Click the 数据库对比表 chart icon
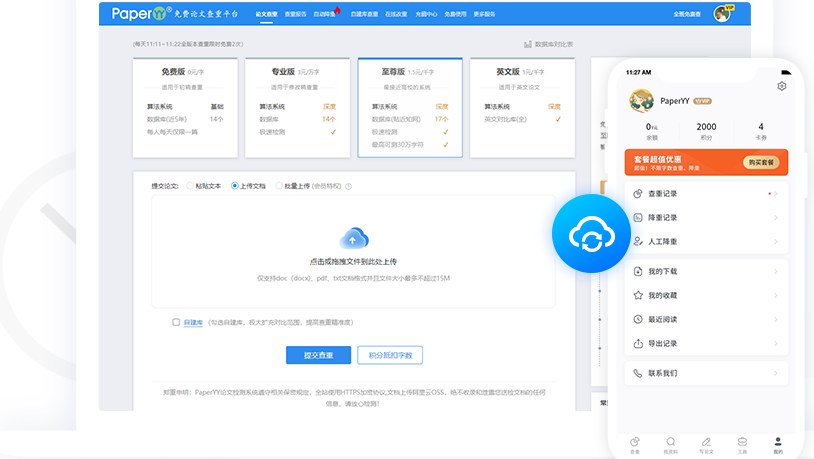This screenshot has width=814, height=459. point(527,44)
